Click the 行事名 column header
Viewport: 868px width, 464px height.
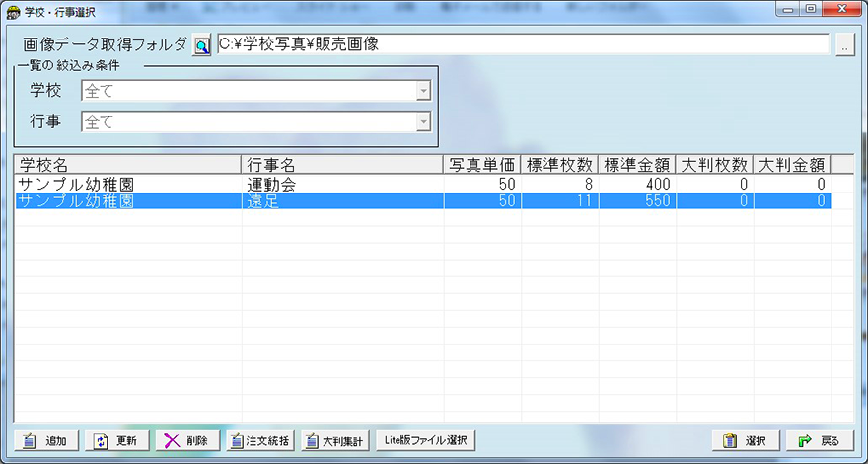342,164
